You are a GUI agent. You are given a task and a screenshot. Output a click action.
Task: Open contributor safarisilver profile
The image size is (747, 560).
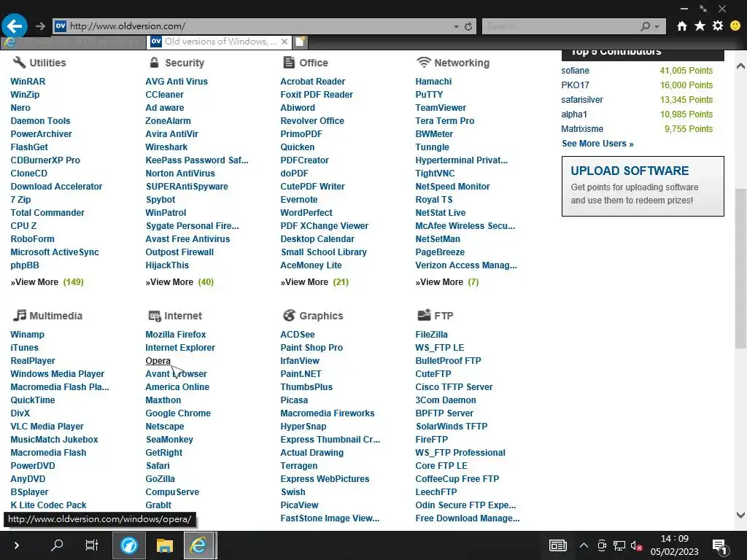pyautogui.click(x=581, y=99)
